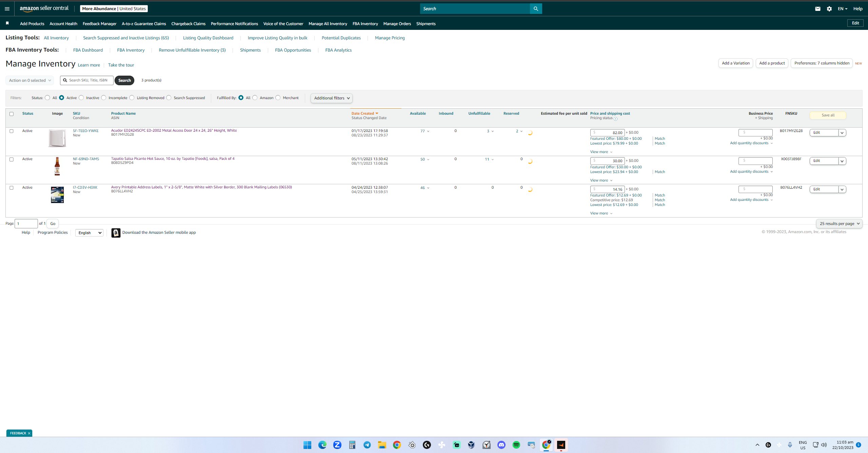The height and width of the screenshot is (453, 868).
Task: Click the Amazon Seller Central logo
Action: click(44, 8)
